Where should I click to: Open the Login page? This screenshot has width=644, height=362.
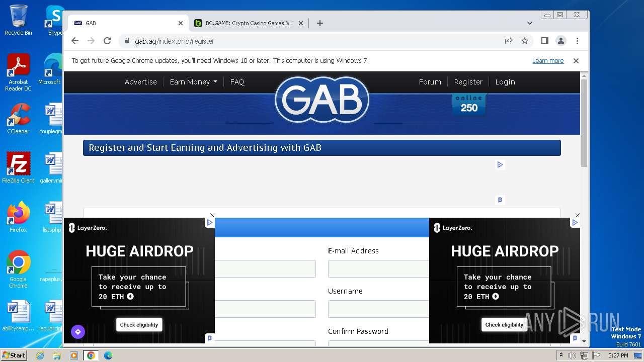[x=505, y=82]
